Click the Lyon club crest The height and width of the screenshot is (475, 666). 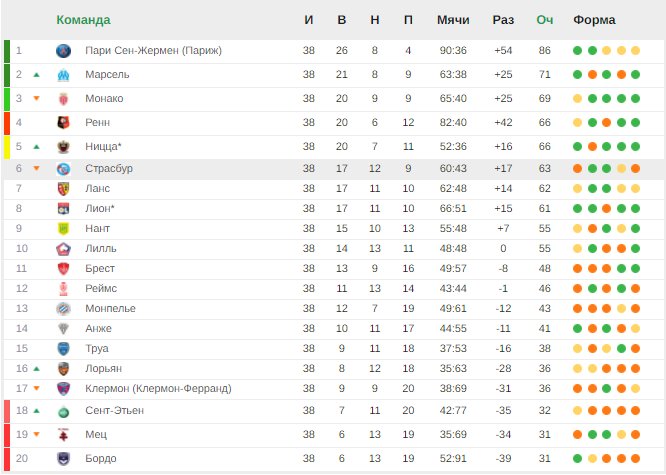(64, 208)
